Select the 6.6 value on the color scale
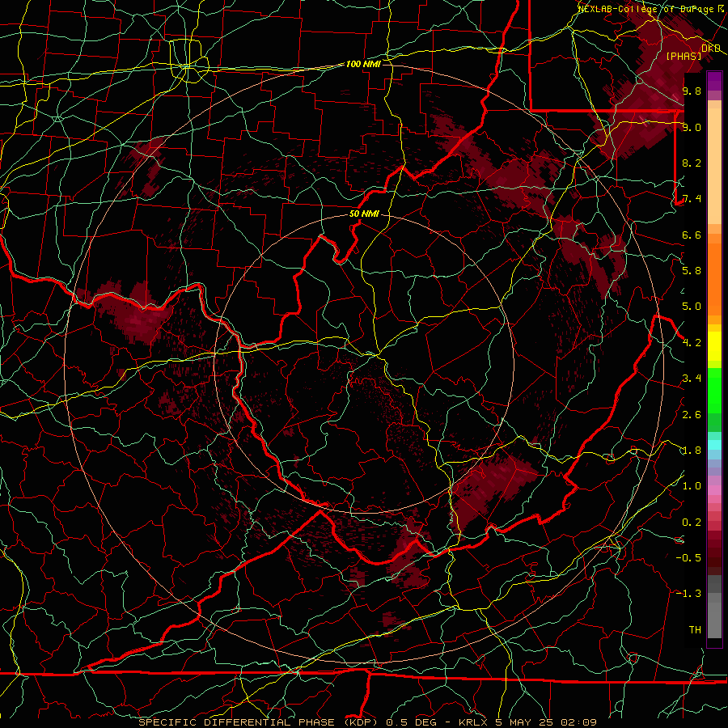This screenshot has height=728, width=728. (692, 235)
